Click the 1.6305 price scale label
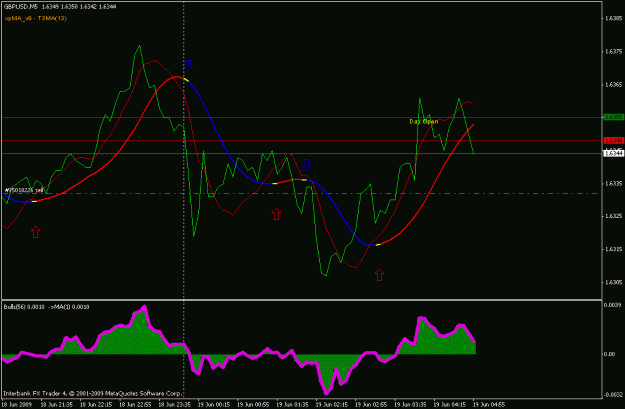 point(613,282)
